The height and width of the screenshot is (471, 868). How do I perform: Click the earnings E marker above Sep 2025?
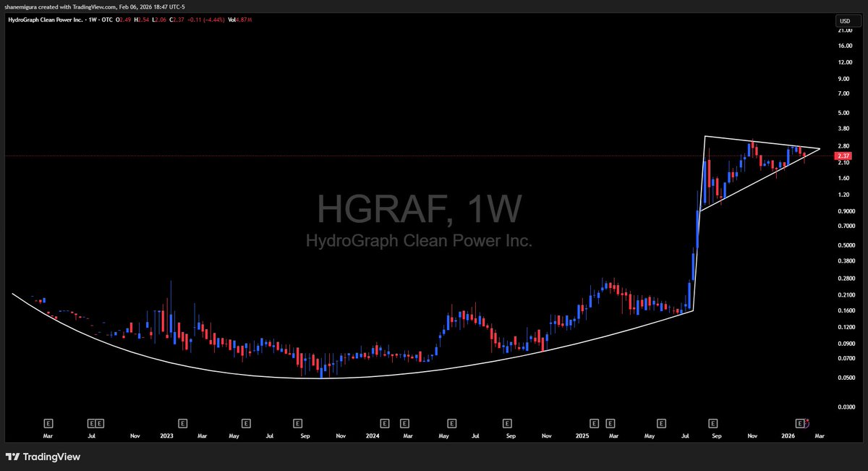point(713,422)
